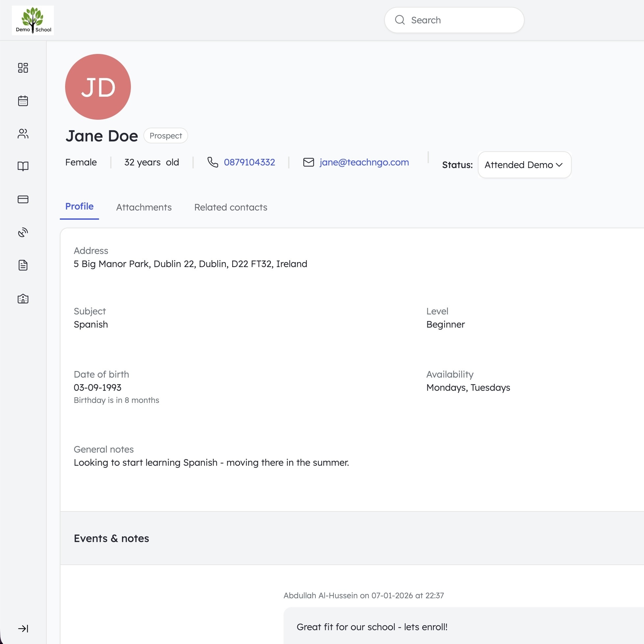Click phone number 0879104332 link
The height and width of the screenshot is (644, 644).
(249, 162)
